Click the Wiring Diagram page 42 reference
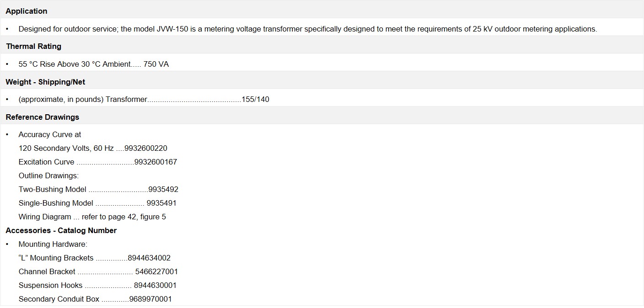 click(x=92, y=217)
